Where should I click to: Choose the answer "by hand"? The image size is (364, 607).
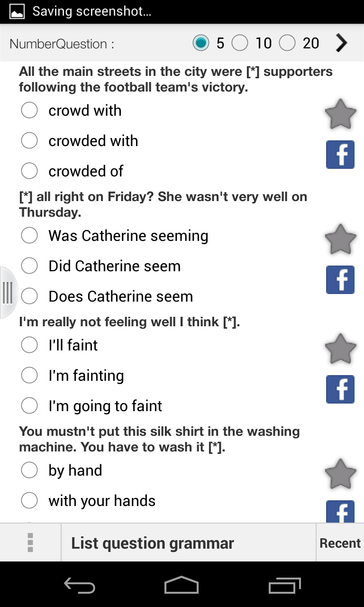(62, 470)
